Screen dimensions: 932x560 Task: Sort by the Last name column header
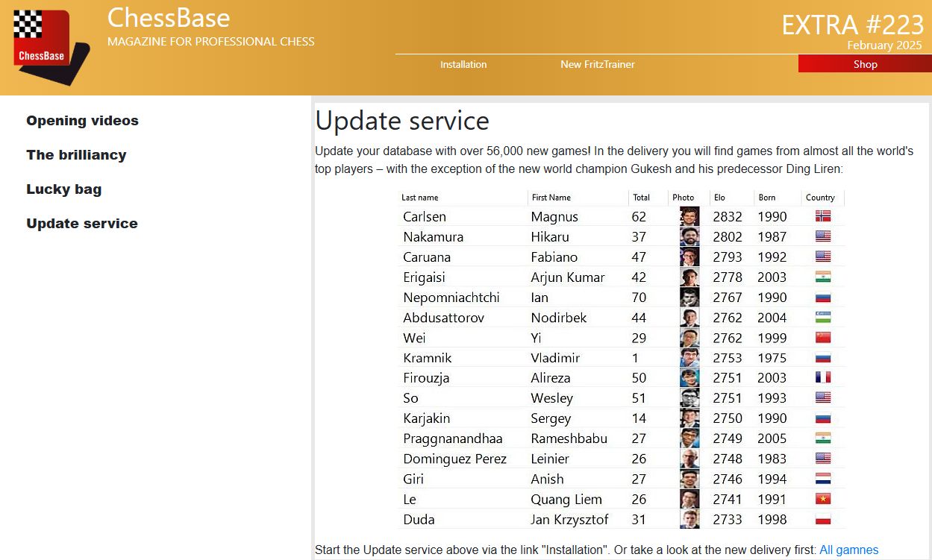(420, 198)
